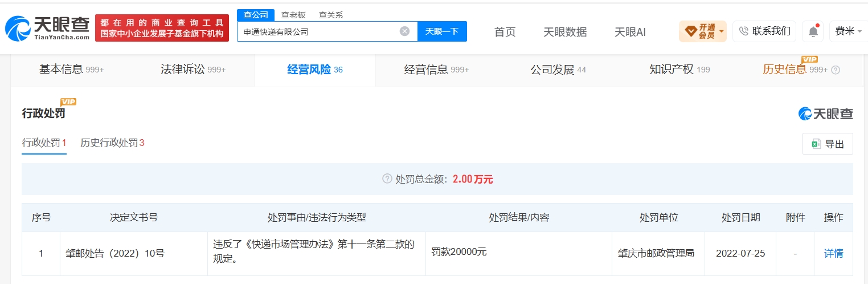Switch to the 经营风险 tab
The image size is (868, 284).
tap(315, 70)
